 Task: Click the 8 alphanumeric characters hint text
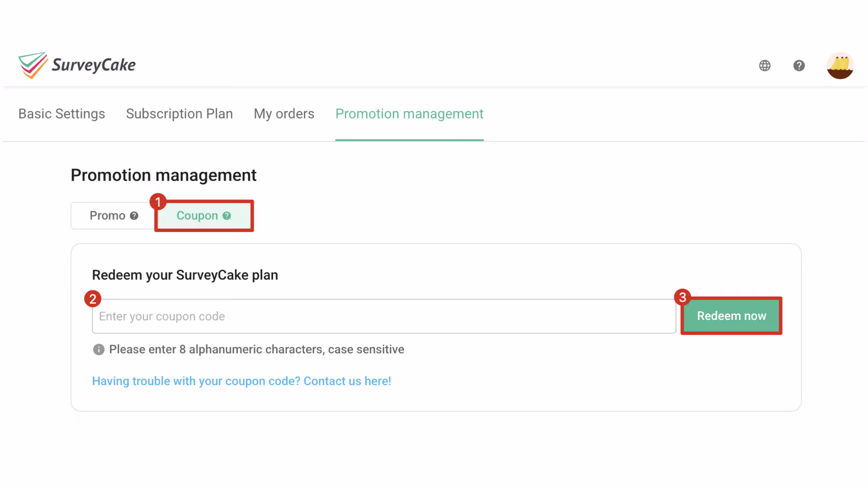pos(256,349)
